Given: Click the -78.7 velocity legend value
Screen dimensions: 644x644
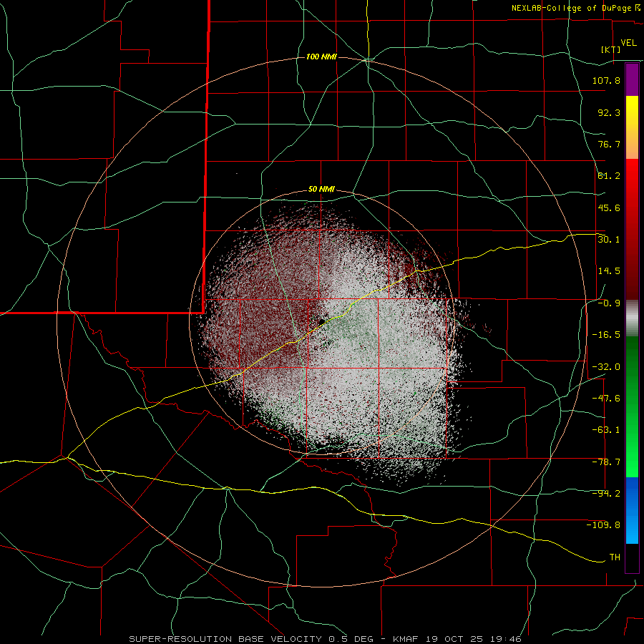Looking at the screenshot, I should 606,462.
